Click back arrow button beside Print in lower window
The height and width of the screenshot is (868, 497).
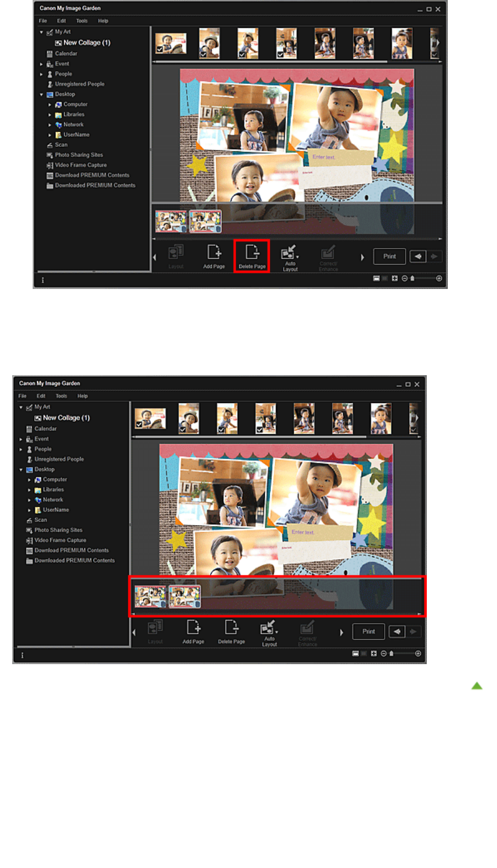(x=397, y=632)
